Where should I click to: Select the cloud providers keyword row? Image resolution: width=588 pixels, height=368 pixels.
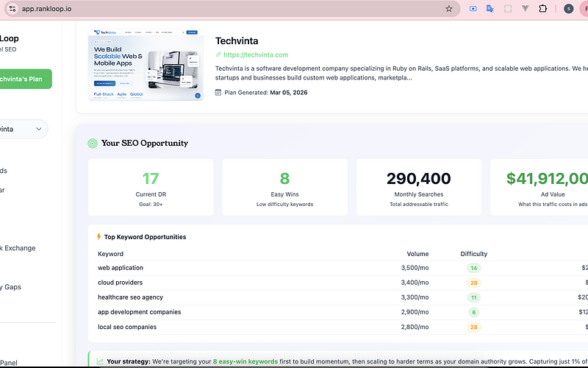(342, 283)
